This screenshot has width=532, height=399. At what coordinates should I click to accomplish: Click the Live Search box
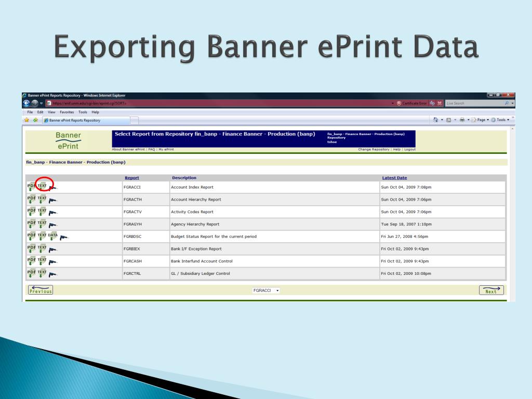click(475, 103)
